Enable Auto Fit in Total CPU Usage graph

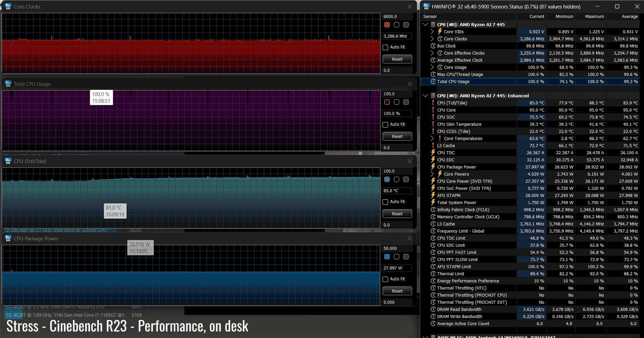pos(385,124)
